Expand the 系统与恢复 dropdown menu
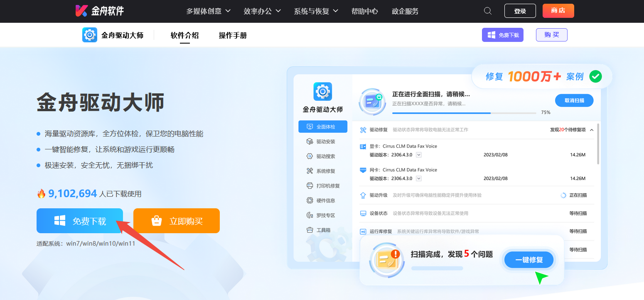644x300 pixels. coord(316,11)
